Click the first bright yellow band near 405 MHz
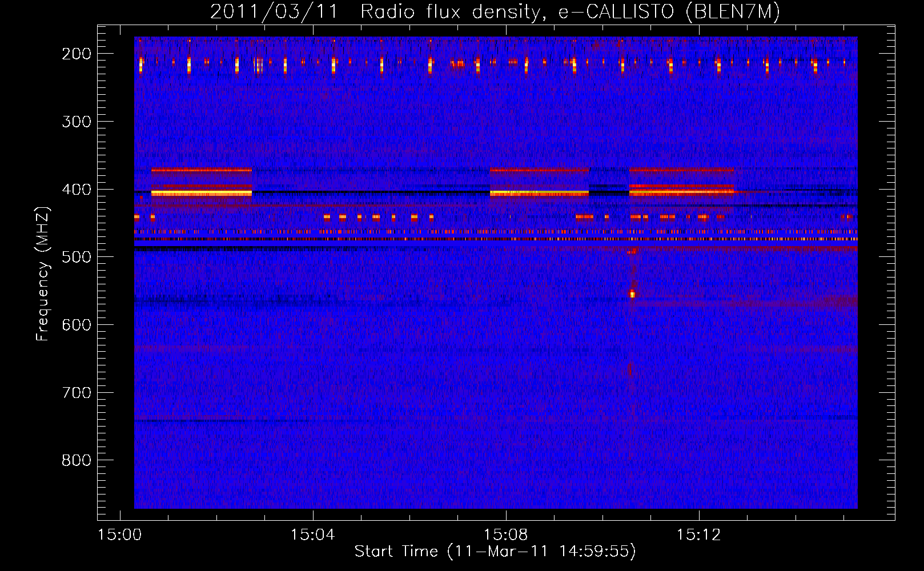The image size is (924, 571). point(202,194)
